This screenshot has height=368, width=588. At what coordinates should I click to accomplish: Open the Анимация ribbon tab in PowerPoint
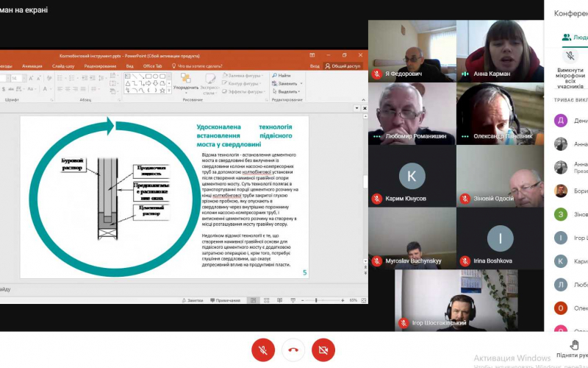32,66
